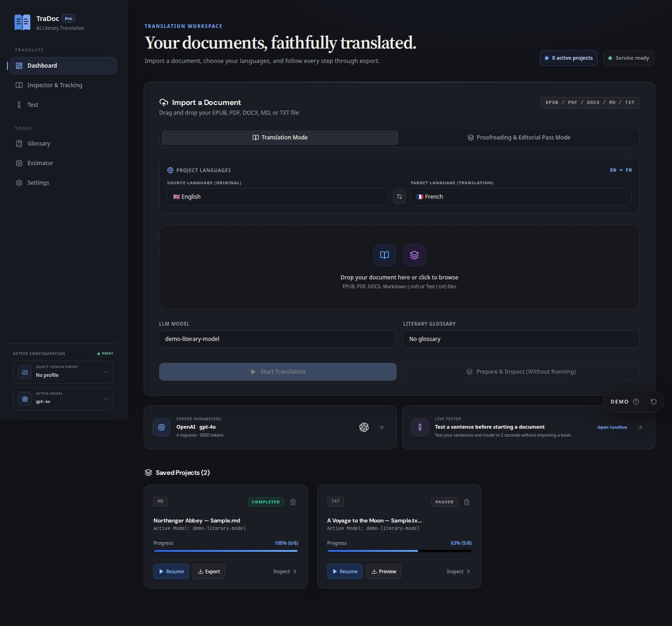The image size is (672, 626).
Task: Click the config preset sliders icon
Action: tap(25, 372)
